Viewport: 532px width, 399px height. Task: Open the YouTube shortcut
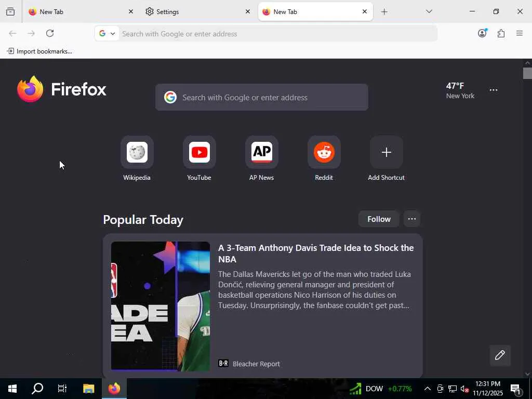[199, 159]
